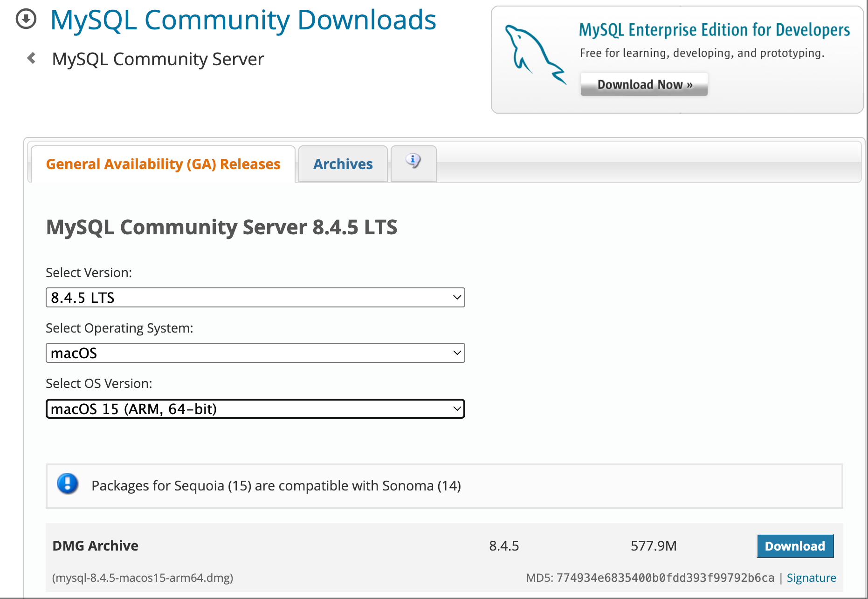Click Download for the DMG Archive
Viewport: 868px width, 599px height.
coord(795,546)
